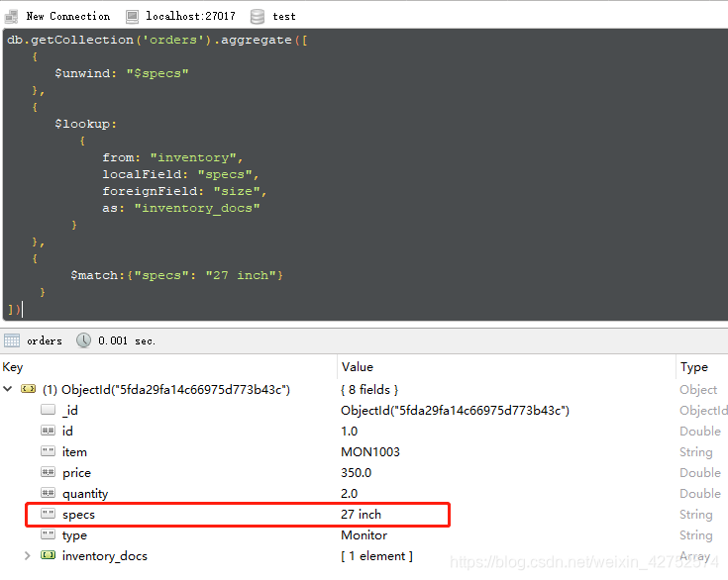Click the object icon of document (1)

point(29,389)
